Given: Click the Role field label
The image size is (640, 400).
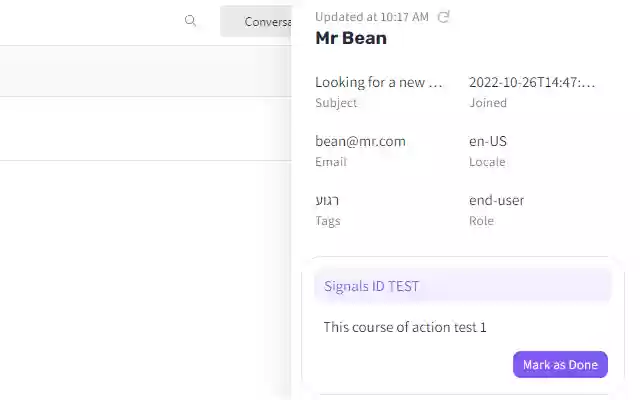Looking at the screenshot, I should coord(481,221).
